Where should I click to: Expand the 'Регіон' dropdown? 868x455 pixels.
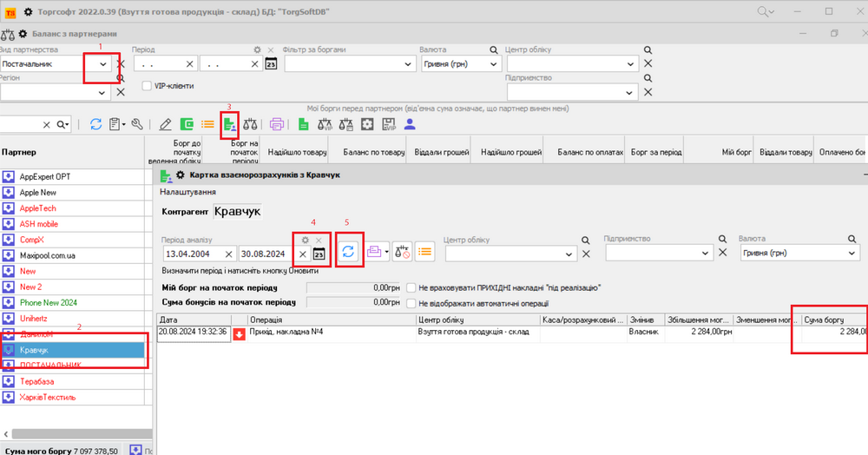click(x=103, y=91)
